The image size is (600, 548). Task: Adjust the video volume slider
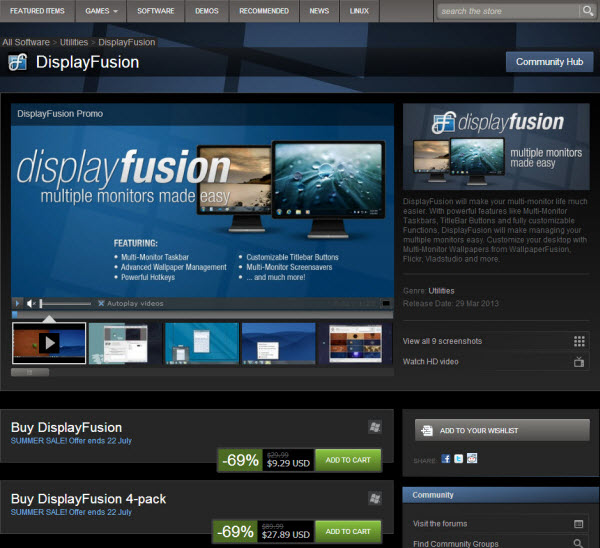(65, 303)
